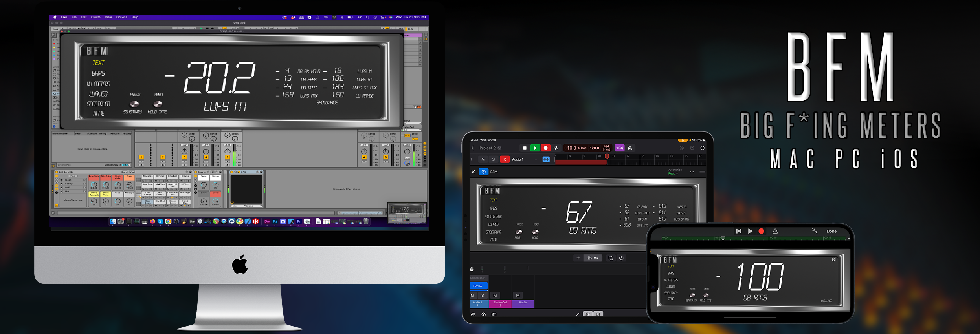Screen dimensions: 980x334
Task: Toggle return B activator in Live mixer
Action: [x=386, y=157]
